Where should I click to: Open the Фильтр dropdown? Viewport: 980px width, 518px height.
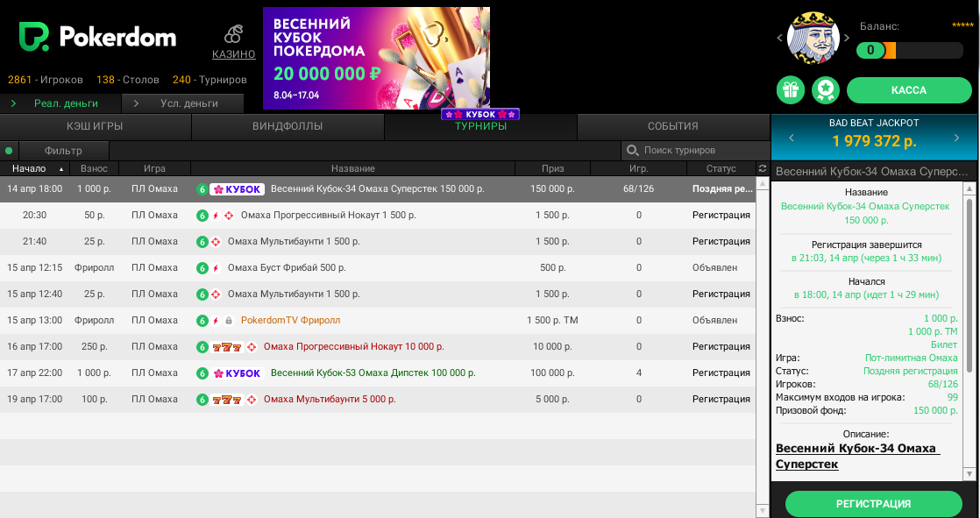point(63,151)
